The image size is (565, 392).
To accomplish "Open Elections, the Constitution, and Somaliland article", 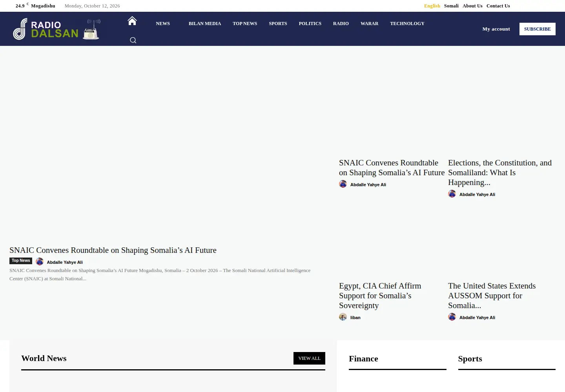I will [500, 172].
